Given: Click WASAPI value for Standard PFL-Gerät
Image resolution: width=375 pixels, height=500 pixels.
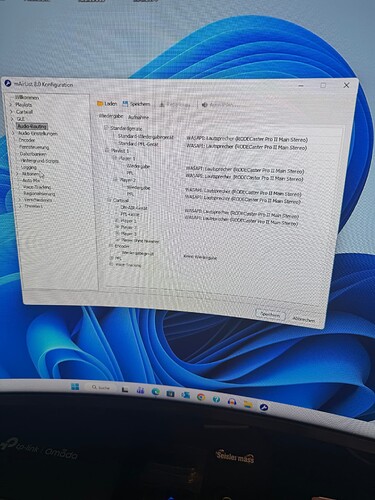Looking at the screenshot, I should click(247, 147).
